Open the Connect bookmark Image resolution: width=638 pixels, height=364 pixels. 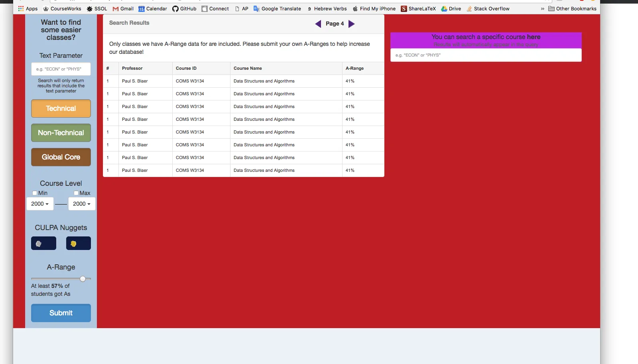tap(215, 8)
